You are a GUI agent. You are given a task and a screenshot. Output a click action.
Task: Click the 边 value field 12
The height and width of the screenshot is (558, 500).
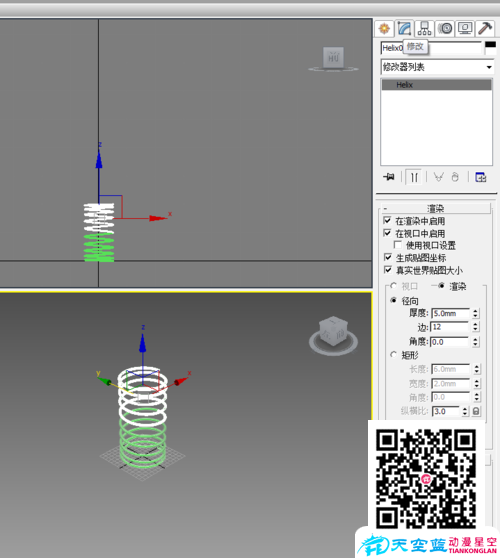(x=450, y=327)
